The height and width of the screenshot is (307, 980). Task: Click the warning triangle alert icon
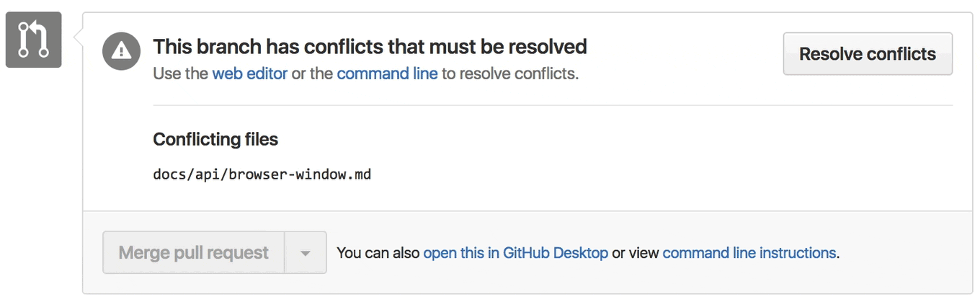click(x=121, y=51)
